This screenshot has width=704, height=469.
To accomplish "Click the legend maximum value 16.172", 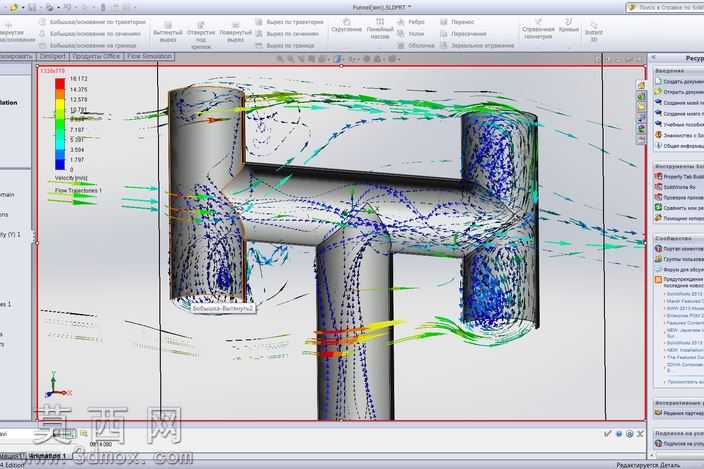I will click(79, 79).
